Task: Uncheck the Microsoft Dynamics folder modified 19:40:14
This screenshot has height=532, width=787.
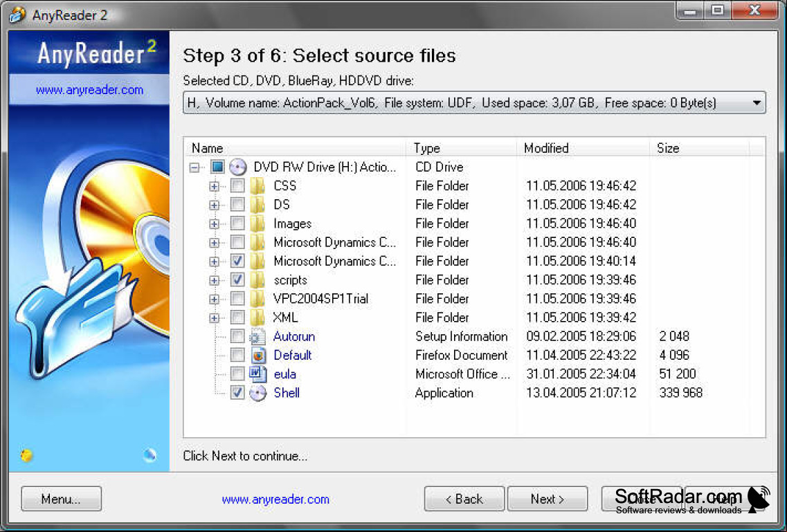Action: [x=237, y=261]
